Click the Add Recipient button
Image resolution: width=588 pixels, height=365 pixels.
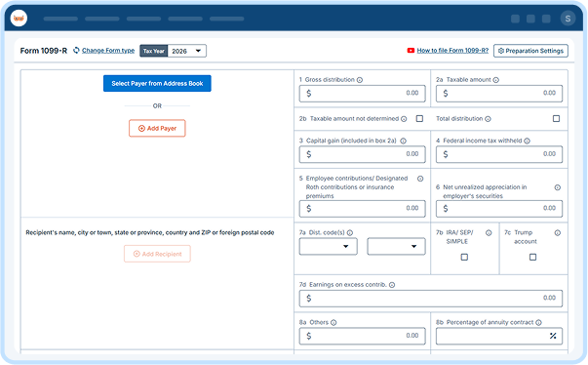tap(157, 254)
